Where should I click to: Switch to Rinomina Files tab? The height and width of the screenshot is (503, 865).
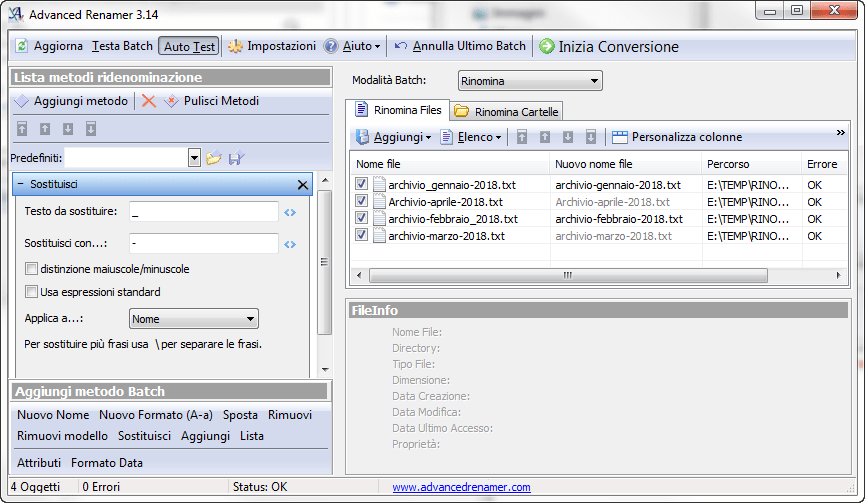click(398, 110)
